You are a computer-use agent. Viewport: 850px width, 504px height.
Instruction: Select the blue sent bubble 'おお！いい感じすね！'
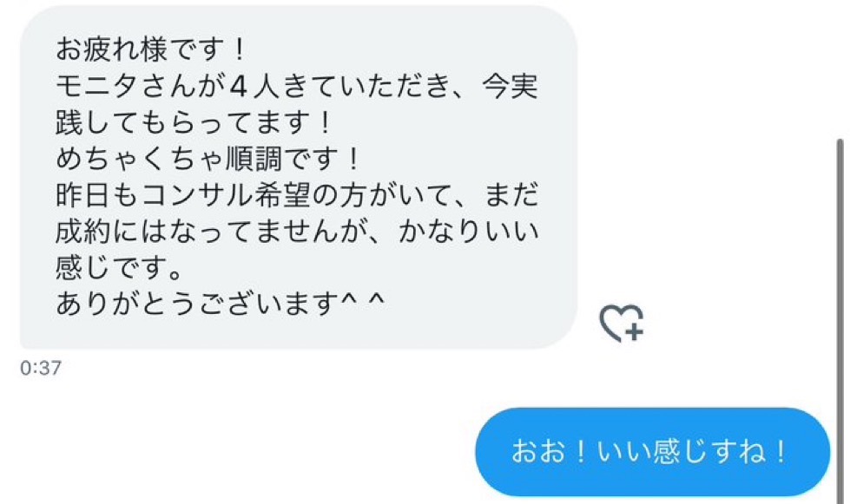point(653,451)
